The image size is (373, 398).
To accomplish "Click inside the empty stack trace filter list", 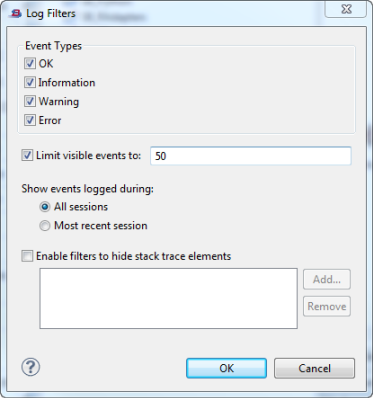I will coord(168,298).
